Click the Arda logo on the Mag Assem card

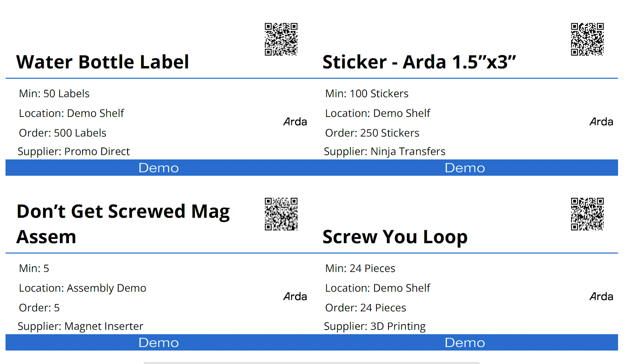(x=295, y=297)
